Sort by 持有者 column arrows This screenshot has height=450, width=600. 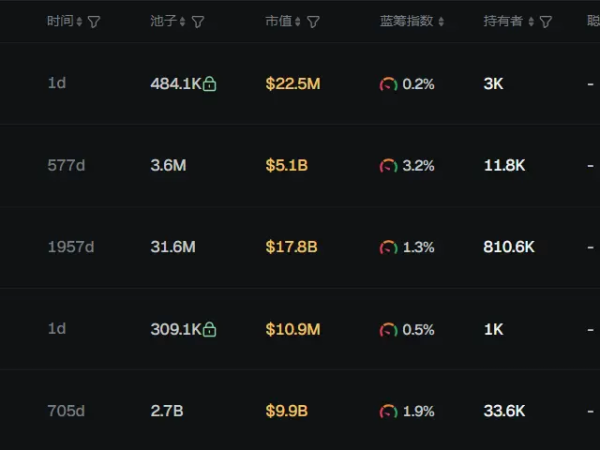[531, 21]
